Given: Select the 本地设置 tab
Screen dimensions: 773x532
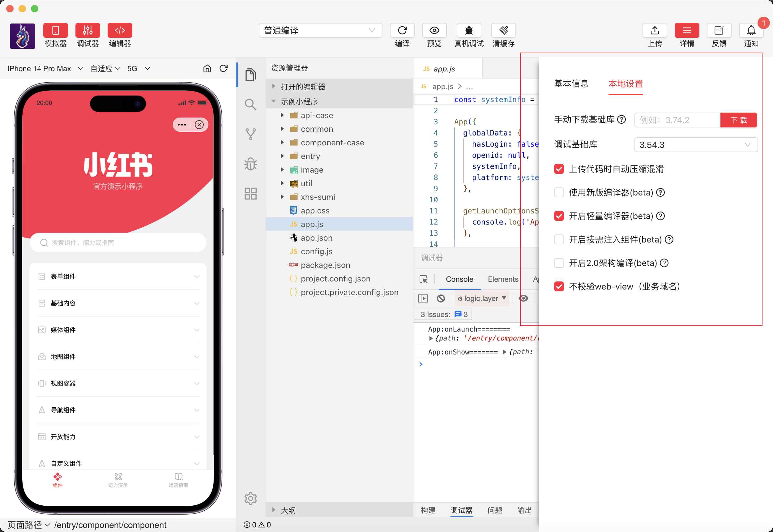Looking at the screenshot, I should point(626,83).
